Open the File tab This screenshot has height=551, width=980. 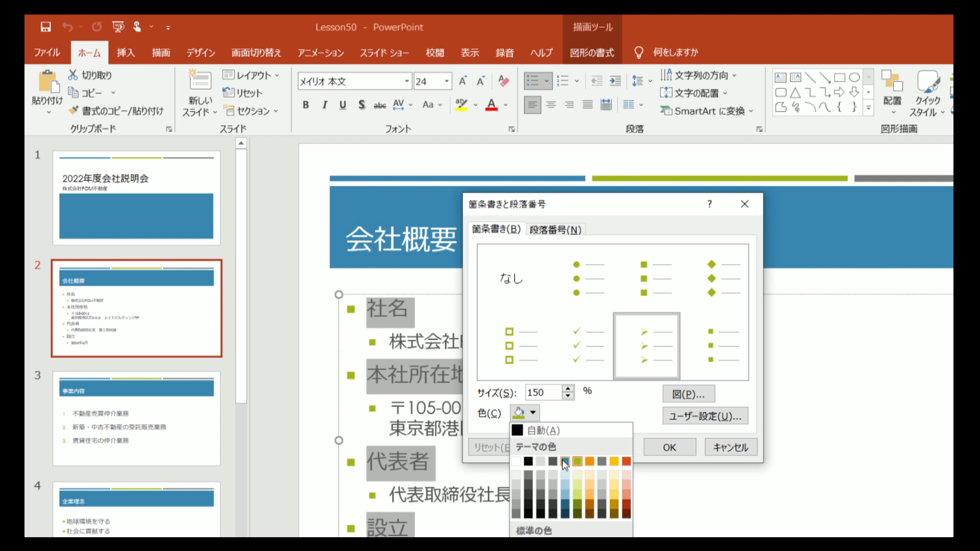tap(47, 53)
